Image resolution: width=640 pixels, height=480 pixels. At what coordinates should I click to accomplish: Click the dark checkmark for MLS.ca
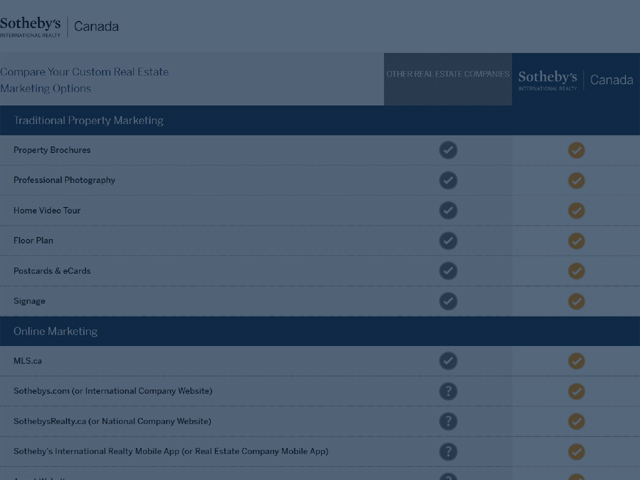coord(448,361)
